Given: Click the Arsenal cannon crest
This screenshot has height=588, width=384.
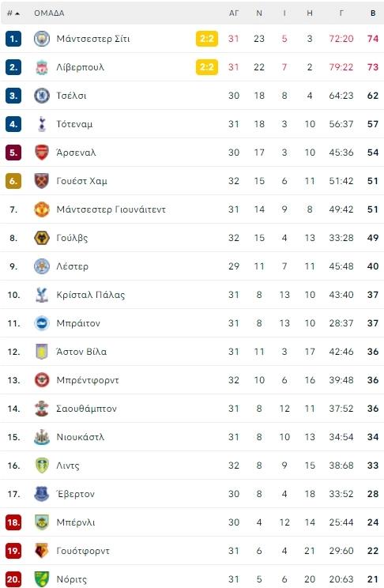Looking at the screenshot, I should pos(42,153).
